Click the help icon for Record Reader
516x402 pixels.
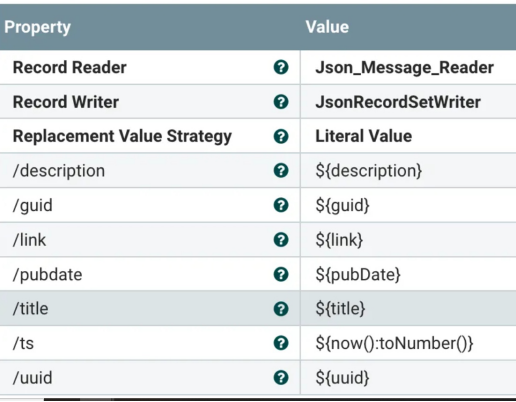(x=281, y=67)
